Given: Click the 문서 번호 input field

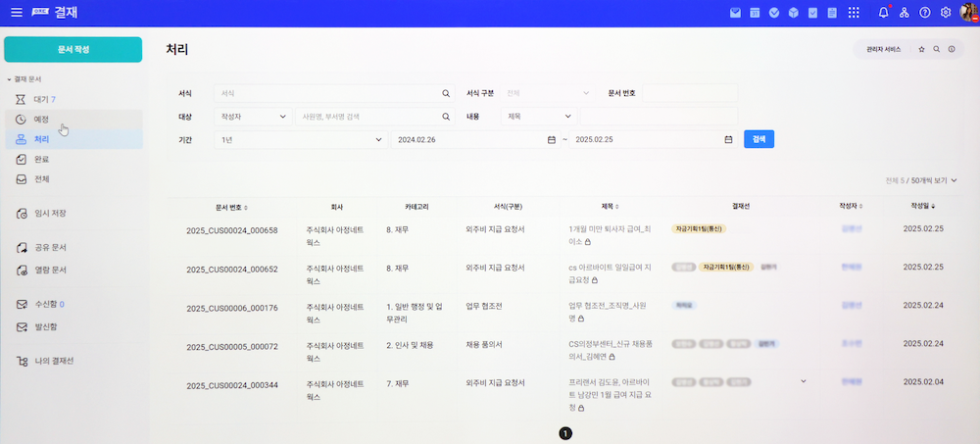Looking at the screenshot, I should (x=690, y=93).
